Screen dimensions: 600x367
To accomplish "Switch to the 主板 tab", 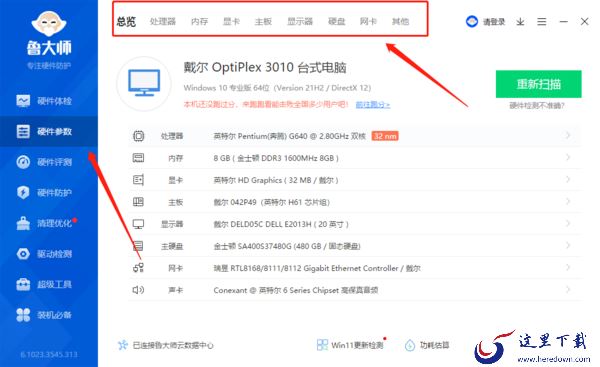I will 263,21.
